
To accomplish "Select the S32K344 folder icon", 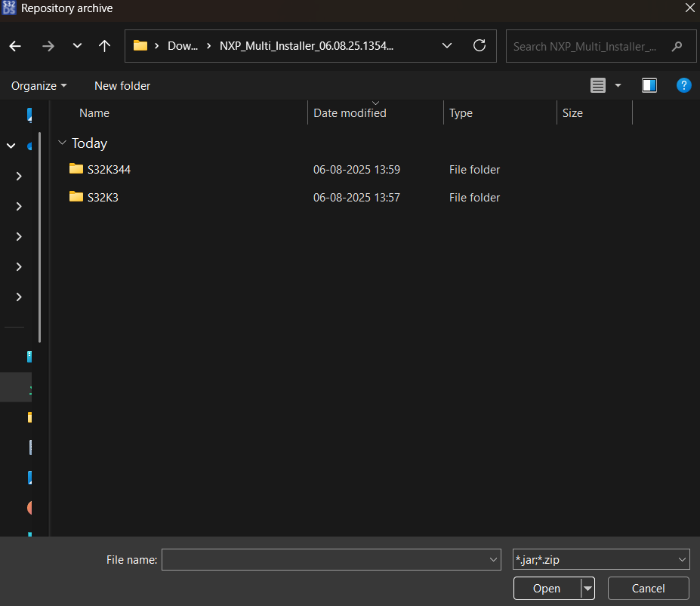I will tap(76, 169).
